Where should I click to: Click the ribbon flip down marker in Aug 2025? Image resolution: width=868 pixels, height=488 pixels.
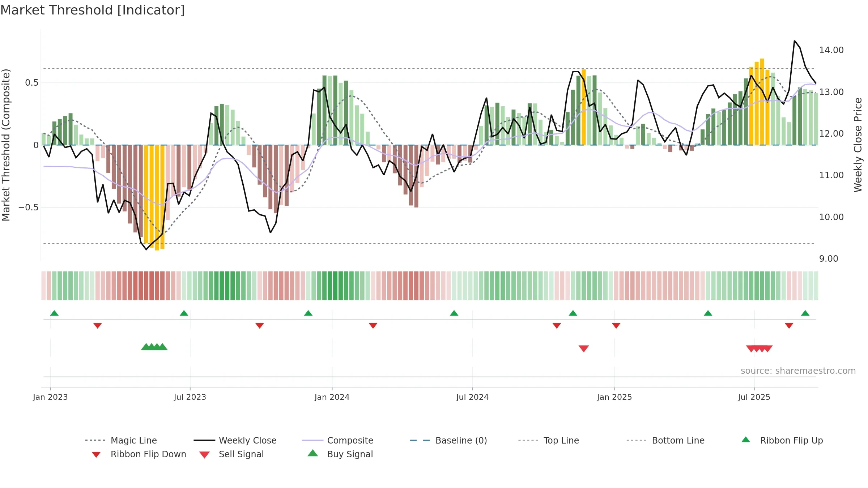tap(789, 326)
